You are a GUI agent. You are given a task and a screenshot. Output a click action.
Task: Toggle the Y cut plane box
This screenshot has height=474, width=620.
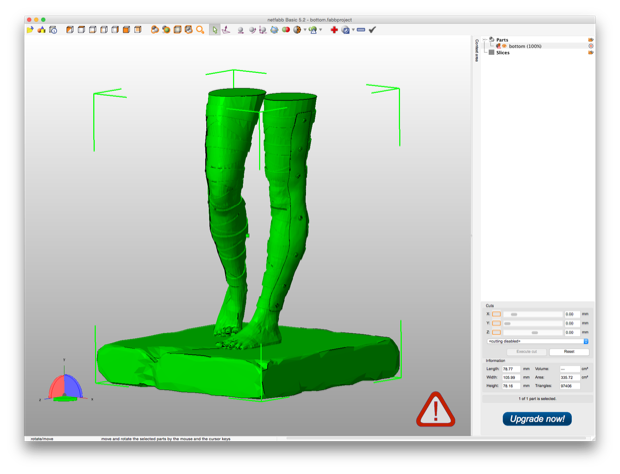click(496, 323)
